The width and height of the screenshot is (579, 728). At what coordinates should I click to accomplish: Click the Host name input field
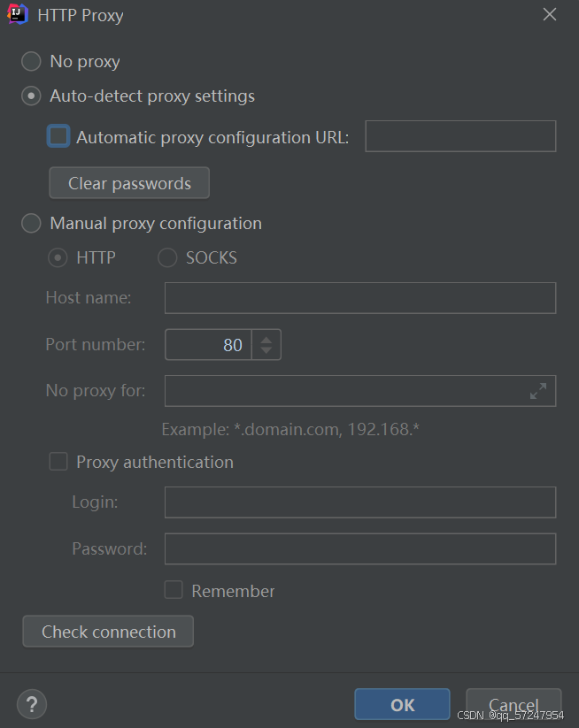[359, 297]
